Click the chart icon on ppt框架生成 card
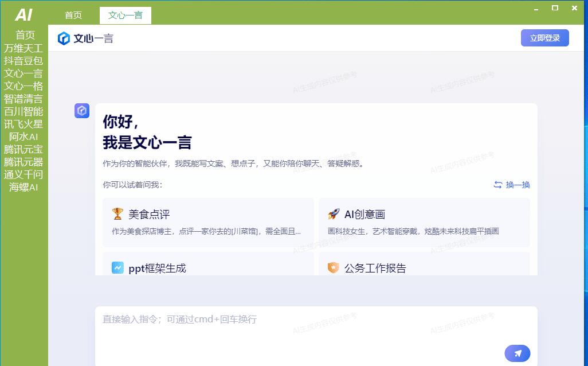588x366 pixels. [117, 267]
